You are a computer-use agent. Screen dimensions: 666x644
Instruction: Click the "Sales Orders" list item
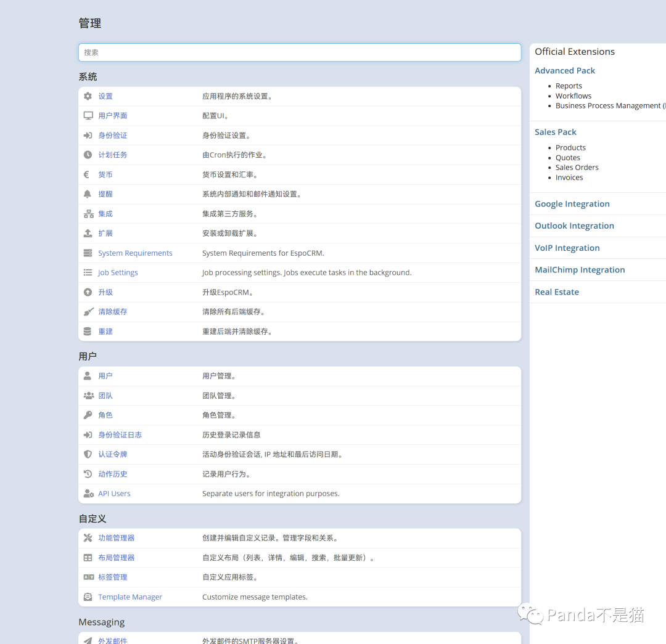coord(577,168)
